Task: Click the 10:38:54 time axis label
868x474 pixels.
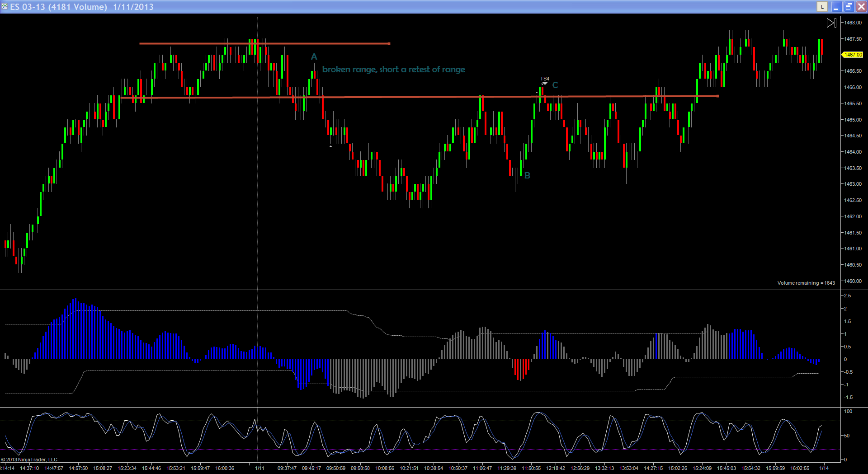Action: [434, 468]
